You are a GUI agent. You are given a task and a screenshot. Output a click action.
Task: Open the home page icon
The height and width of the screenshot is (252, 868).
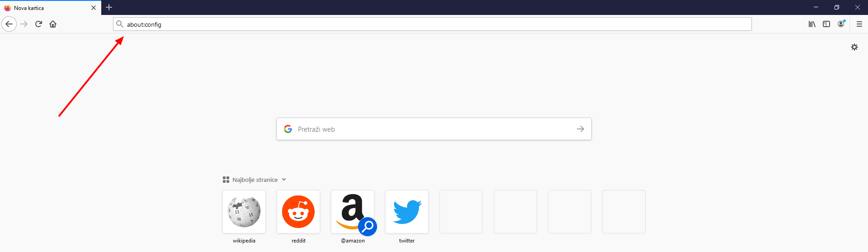pyautogui.click(x=53, y=24)
